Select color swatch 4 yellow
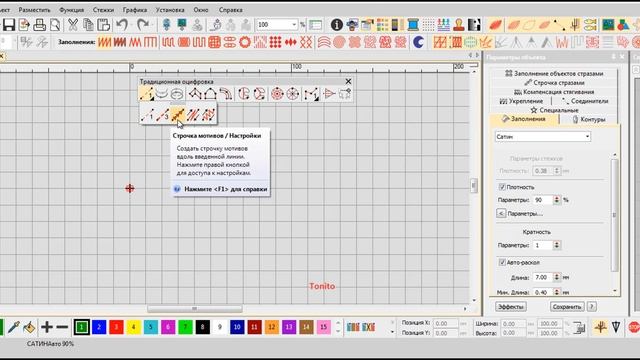The height and width of the screenshot is (360, 640). point(133,327)
